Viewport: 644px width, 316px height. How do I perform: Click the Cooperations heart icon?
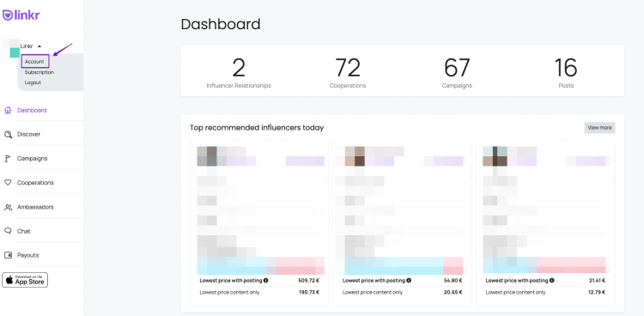8,182
